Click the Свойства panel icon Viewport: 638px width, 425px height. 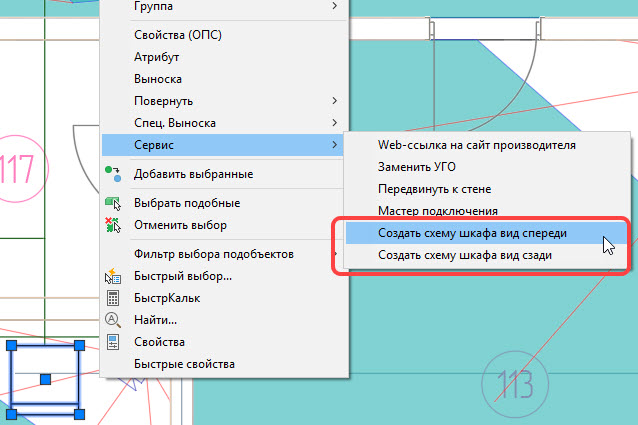113,342
